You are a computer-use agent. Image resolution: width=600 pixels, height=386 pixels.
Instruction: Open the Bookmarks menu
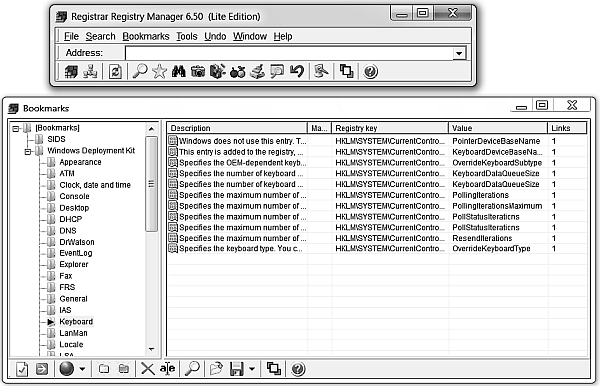point(146,36)
